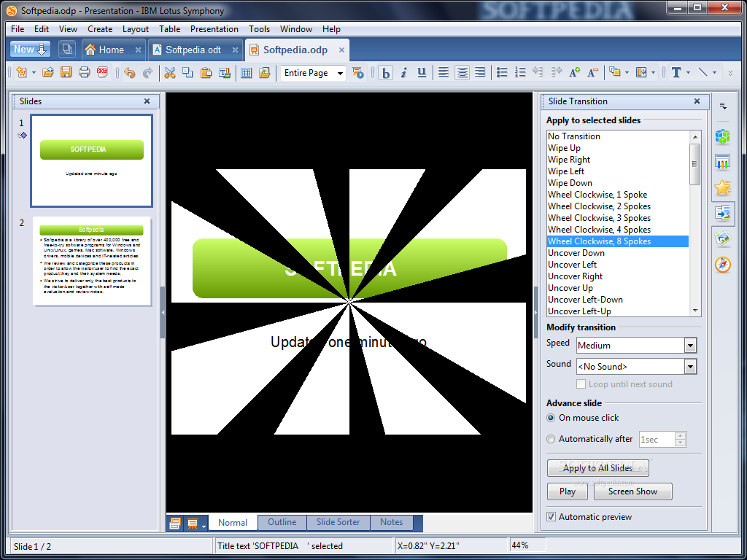This screenshot has height=560, width=747.
Task: Click Apply to All Slides button
Action: pos(598,468)
